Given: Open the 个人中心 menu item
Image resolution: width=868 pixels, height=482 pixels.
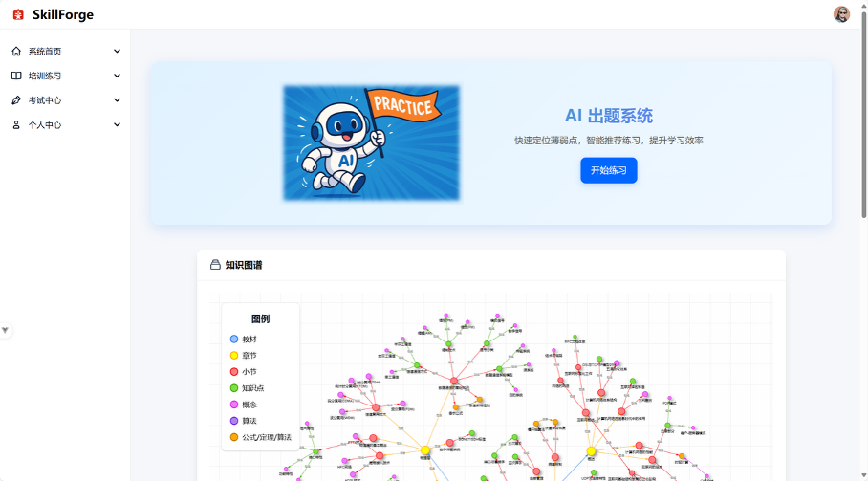Looking at the screenshot, I should pyautogui.click(x=65, y=125).
